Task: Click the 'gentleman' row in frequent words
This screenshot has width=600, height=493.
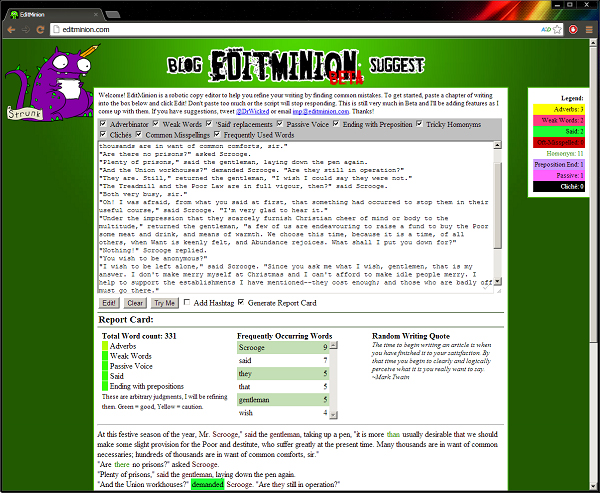Action: tap(283, 400)
